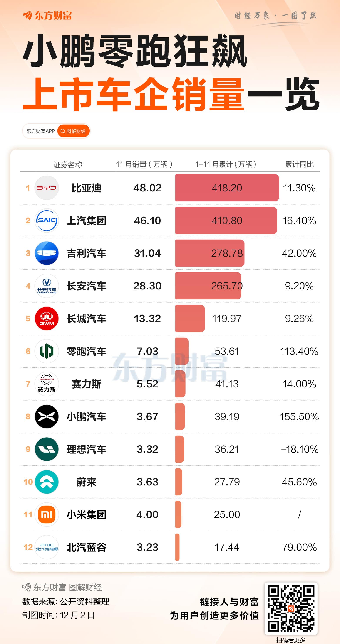Click the QR code at bottom right
The height and width of the screenshot is (644, 340).
click(291, 609)
